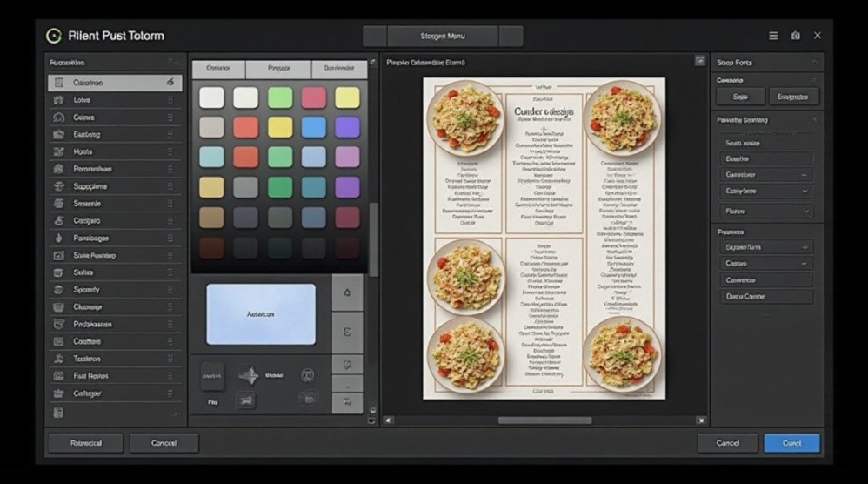
Task: Click the camera icon beside the hamburger menu
Action: pos(795,36)
